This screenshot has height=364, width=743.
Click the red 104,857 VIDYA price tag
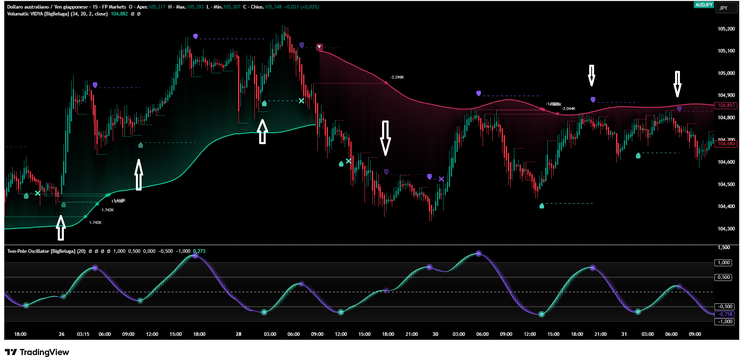coord(726,105)
